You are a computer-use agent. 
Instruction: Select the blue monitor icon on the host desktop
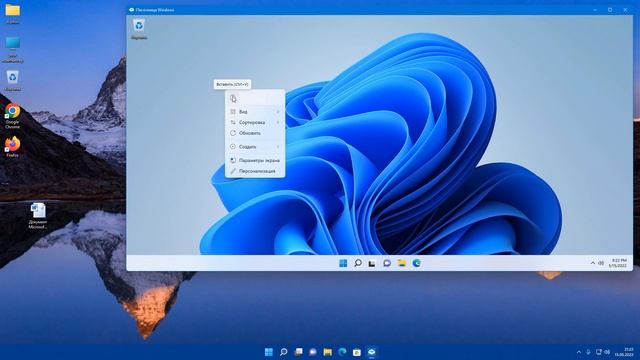13,49
